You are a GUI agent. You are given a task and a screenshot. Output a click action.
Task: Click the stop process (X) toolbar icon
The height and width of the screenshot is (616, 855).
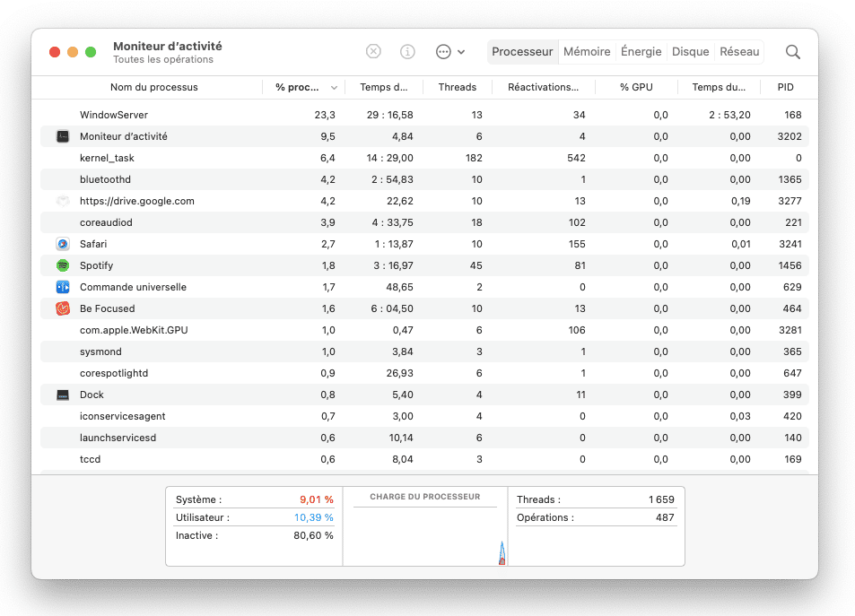coord(373,52)
